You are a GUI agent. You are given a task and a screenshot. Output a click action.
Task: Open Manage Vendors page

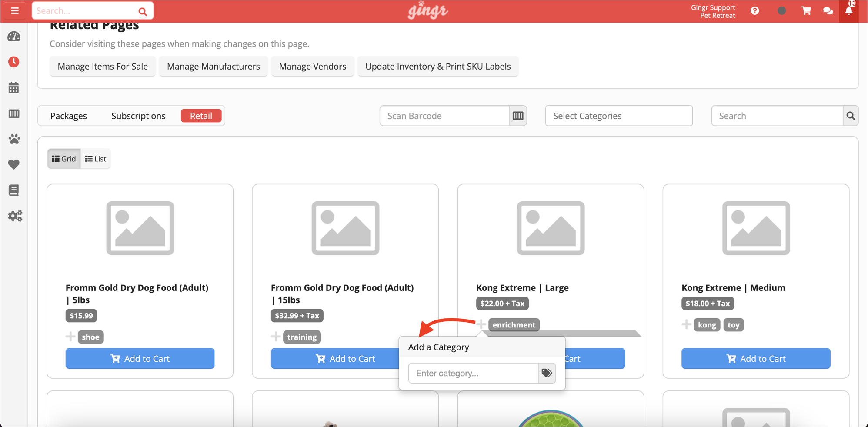point(313,66)
